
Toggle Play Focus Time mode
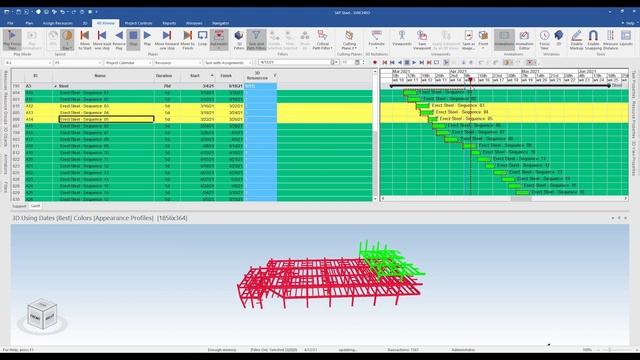(x=12, y=40)
